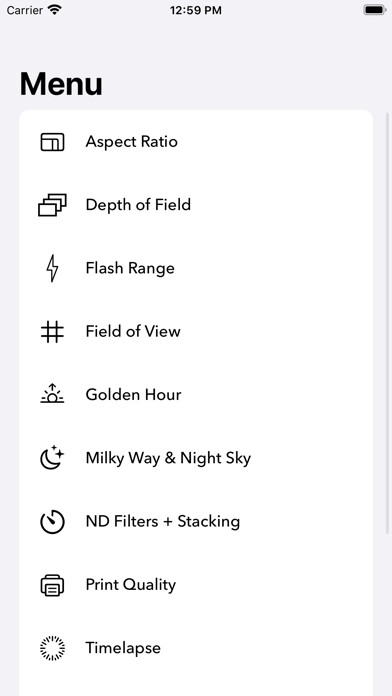Open the Aspect Ratio menu item
This screenshot has height=696, width=392.
tap(196, 142)
